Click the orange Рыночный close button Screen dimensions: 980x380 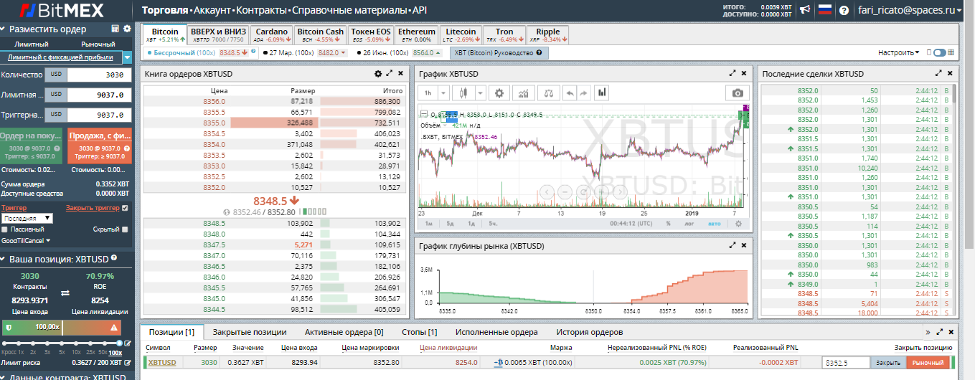(x=928, y=363)
